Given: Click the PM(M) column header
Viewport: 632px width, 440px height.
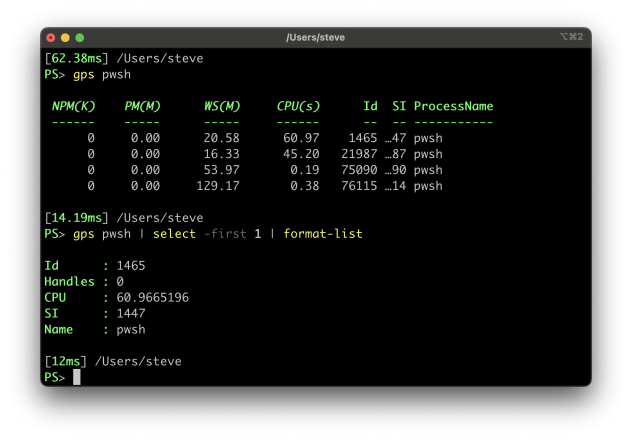Looking at the screenshot, I should 142,106.
